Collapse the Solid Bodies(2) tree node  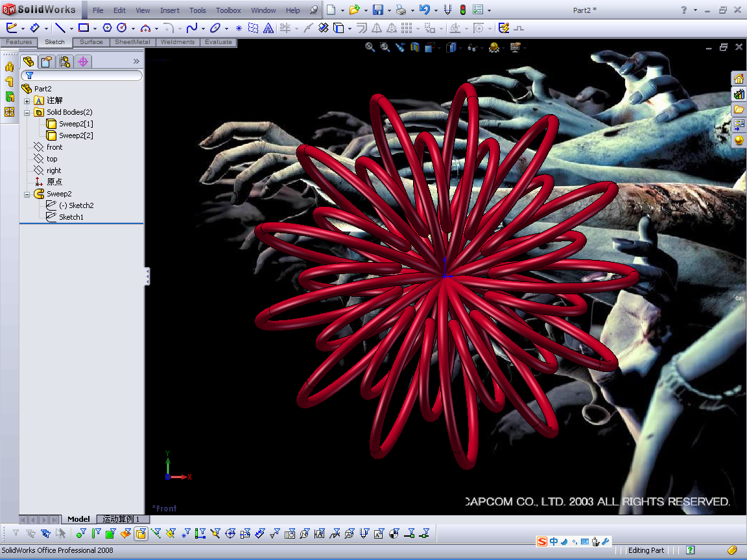[x=26, y=111]
